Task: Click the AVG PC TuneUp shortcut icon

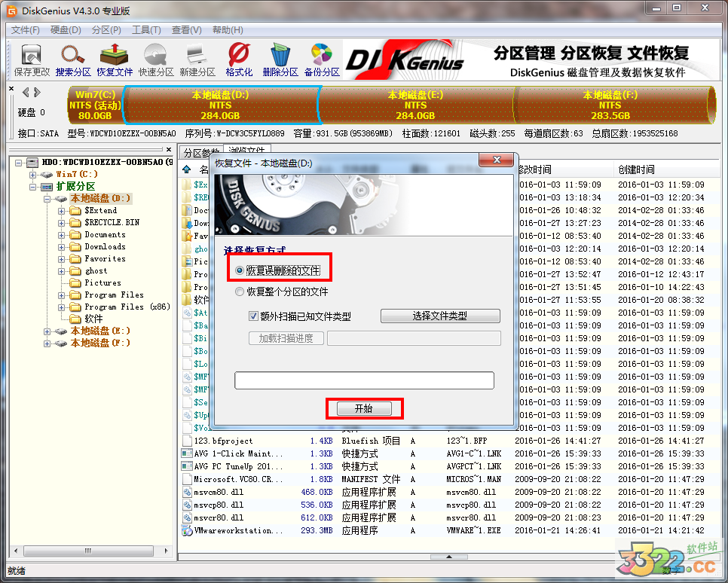Action: 187,466
